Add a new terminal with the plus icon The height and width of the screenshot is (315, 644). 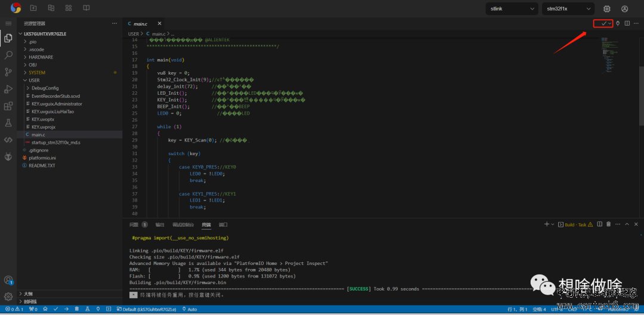click(x=547, y=224)
